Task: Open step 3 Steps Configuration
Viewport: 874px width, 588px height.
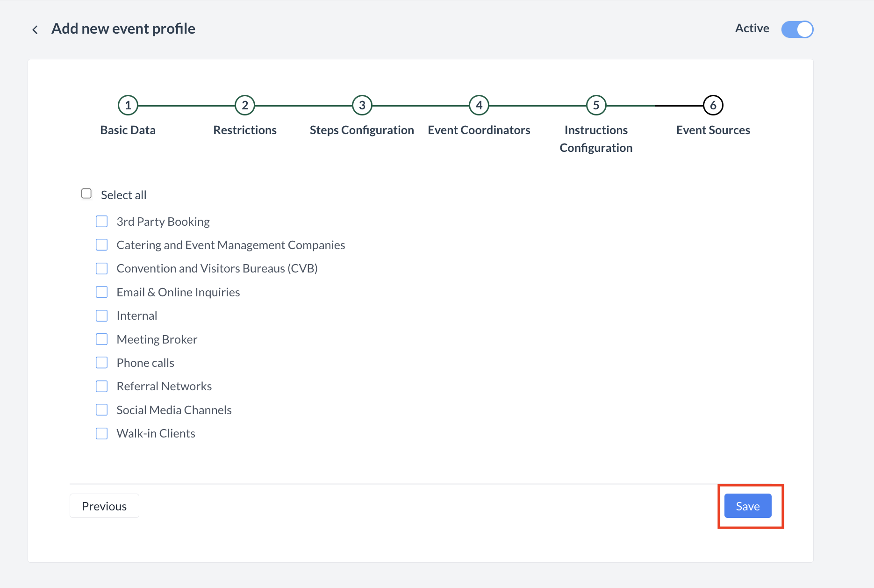Action: (362, 106)
